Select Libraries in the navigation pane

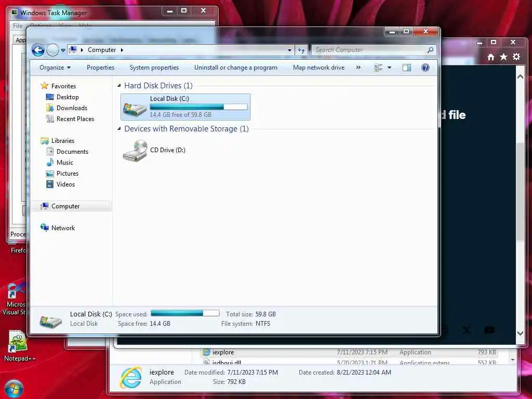pos(63,140)
